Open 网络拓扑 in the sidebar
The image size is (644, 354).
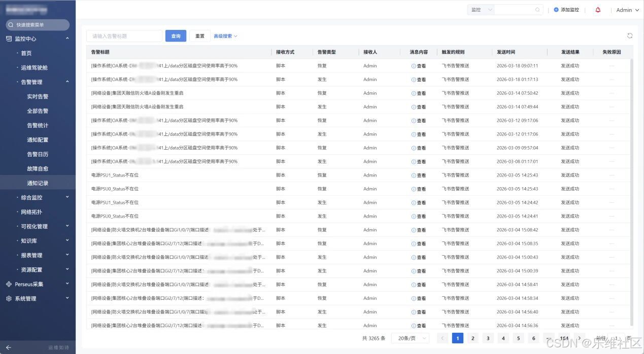pos(31,212)
